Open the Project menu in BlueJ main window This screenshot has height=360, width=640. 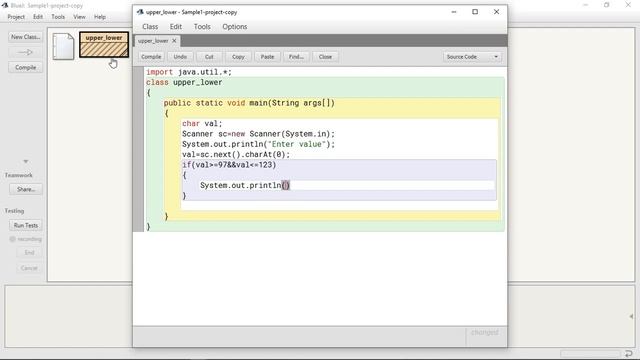(x=16, y=17)
